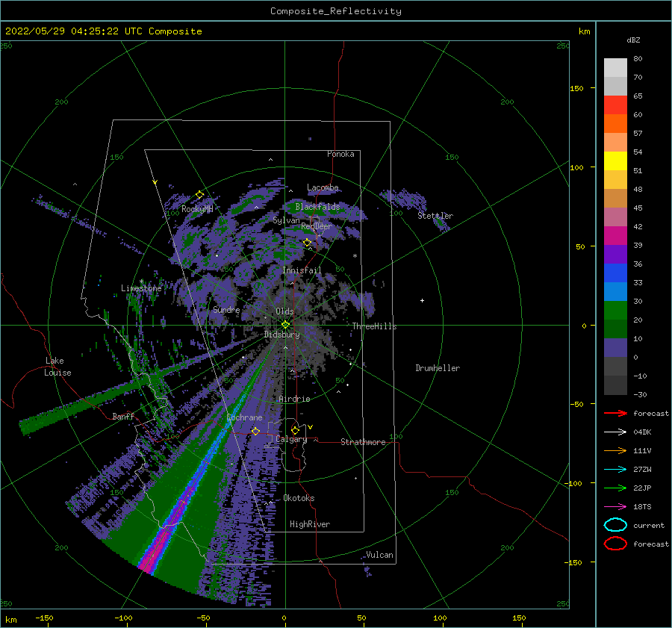Image resolution: width=672 pixels, height=628 pixels.
Task: Click the white plus marker east of ThreeHills
Action: (422, 300)
